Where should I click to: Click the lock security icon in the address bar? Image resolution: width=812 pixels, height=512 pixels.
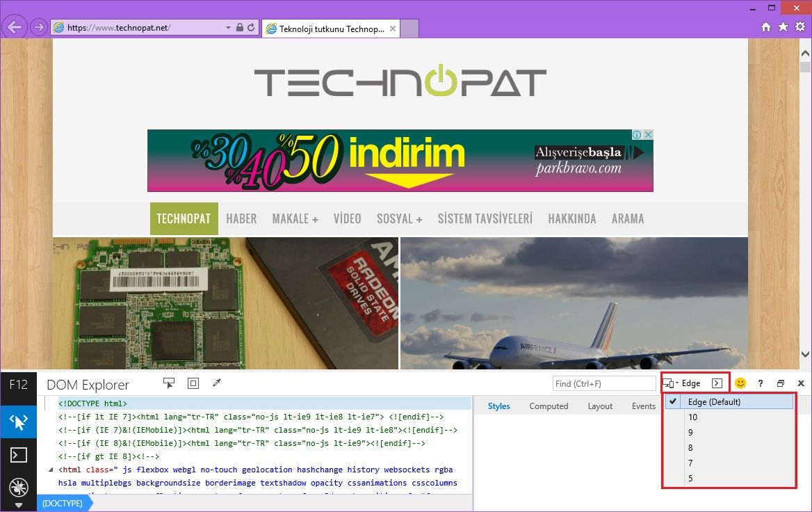(x=240, y=27)
